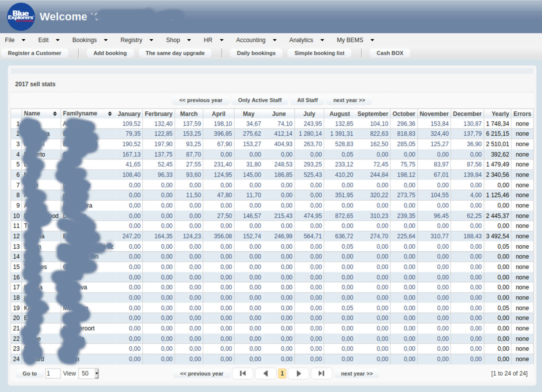Filter to Only Active Staff
The width and height of the screenshot is (542, 392).
(260, 100)
